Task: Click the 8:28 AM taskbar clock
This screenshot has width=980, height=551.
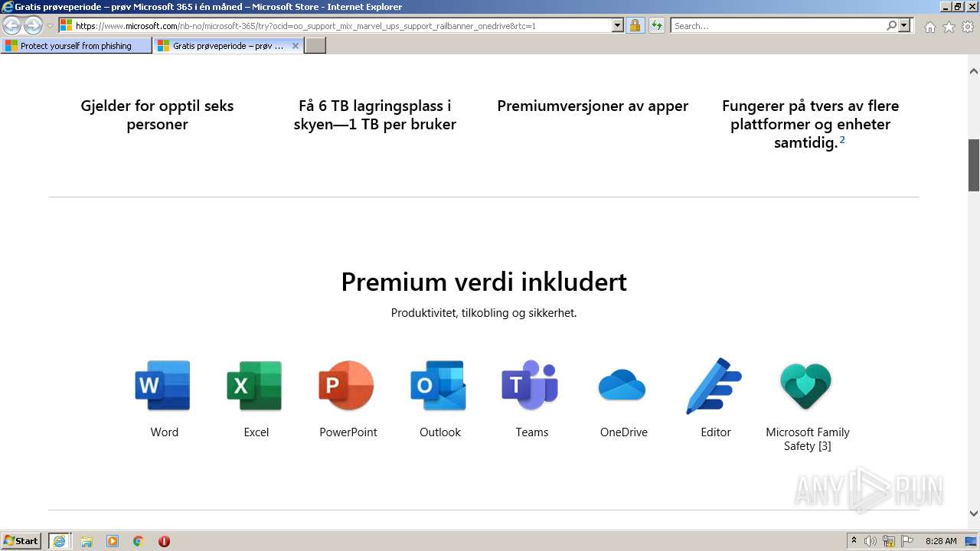Action: [x=941, y=541]
